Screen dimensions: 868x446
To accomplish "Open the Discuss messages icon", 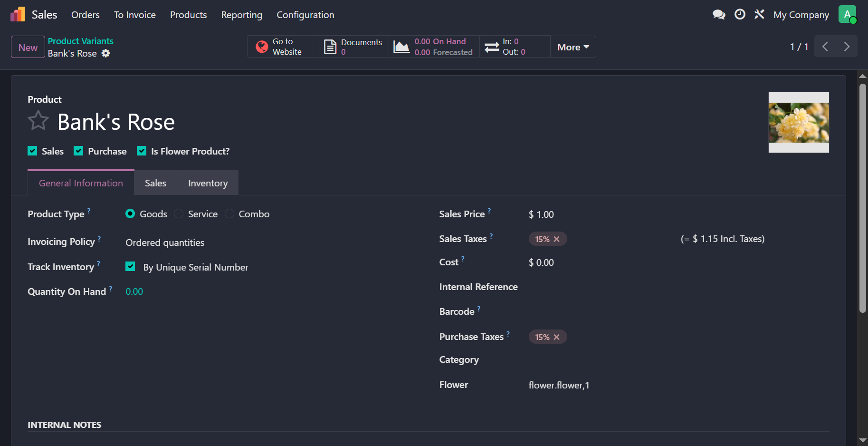I will pos(719,14).
